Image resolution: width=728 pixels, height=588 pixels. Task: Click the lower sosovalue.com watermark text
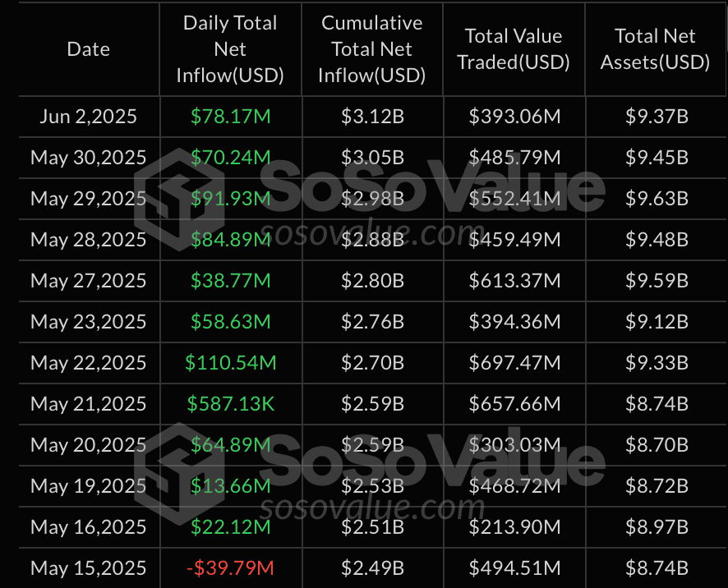tap(372, 508)
